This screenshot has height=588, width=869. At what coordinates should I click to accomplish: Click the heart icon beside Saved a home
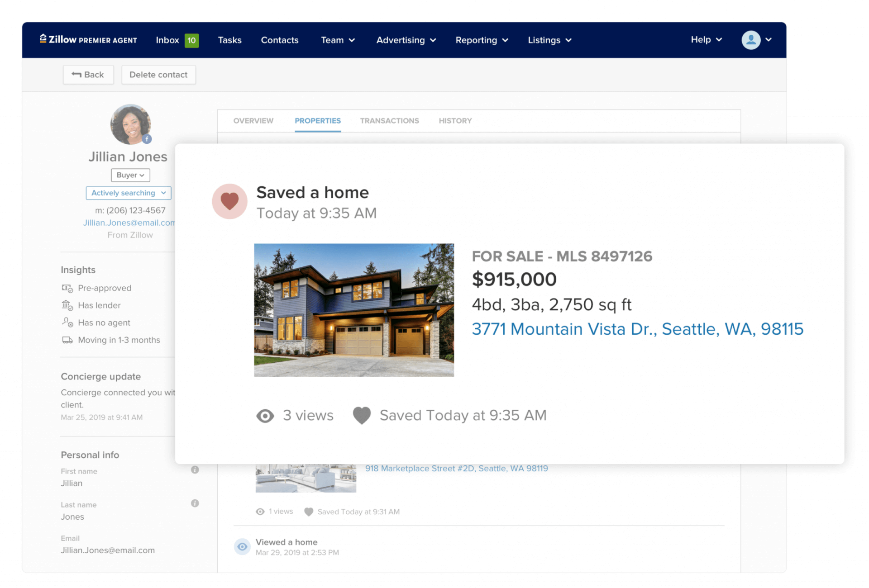[x=229, y=201]
